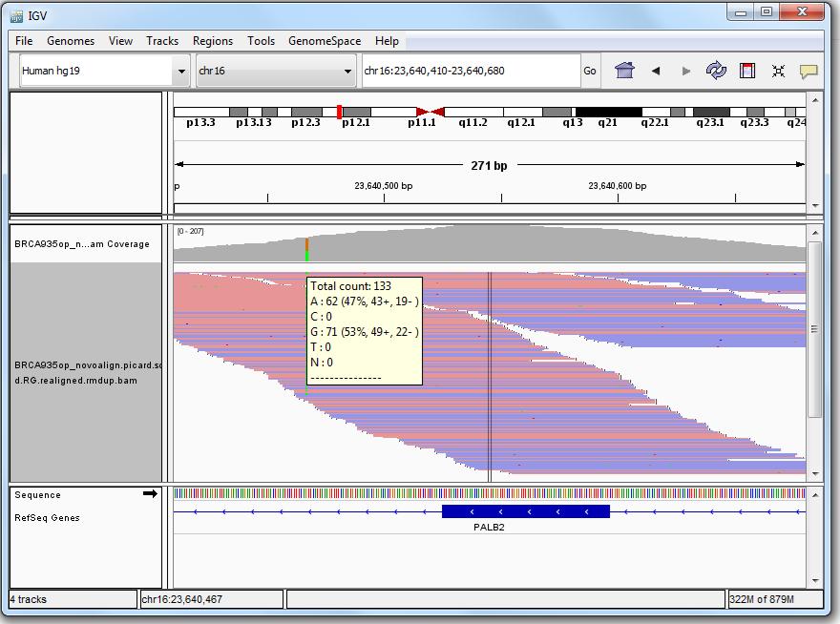Click the Sequence strand arrow
The width and height of the screenshot is (840, 624).
[x=151, y=493]
